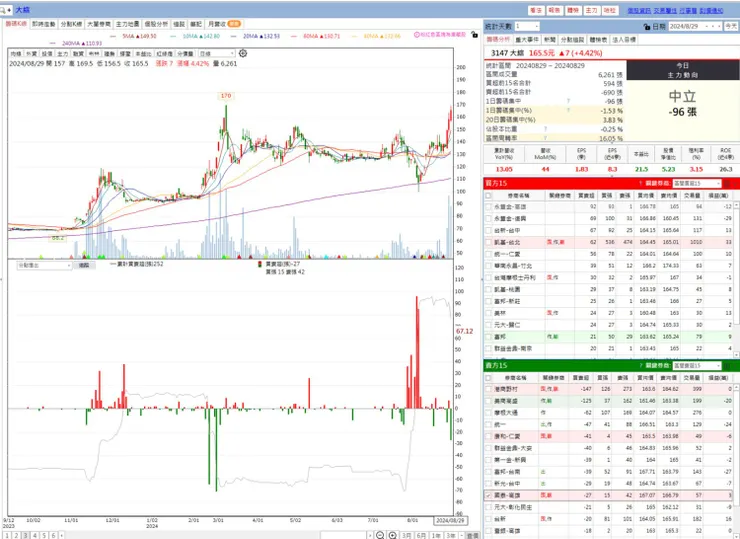Click the orange badge beside 月營收
Viewport: 740px width, 539px height.
234,24
